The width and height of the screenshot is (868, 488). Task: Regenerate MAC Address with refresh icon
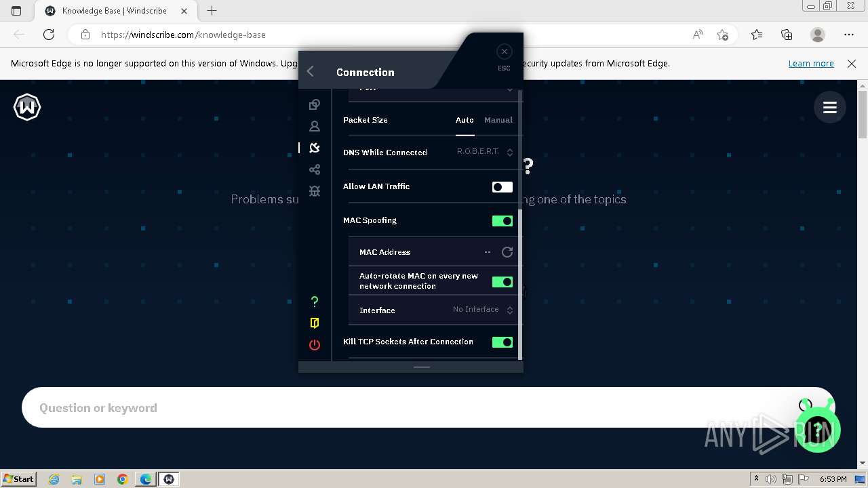click(x=507, y=252)
